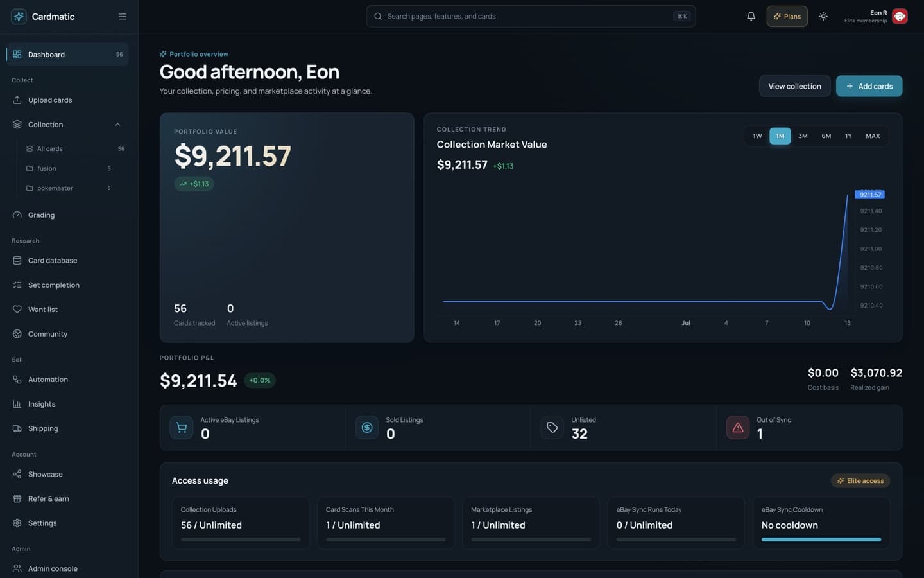Click the Want list heart icon
The height and width of the screenshot is (578, 924).
tap(17, 310)
